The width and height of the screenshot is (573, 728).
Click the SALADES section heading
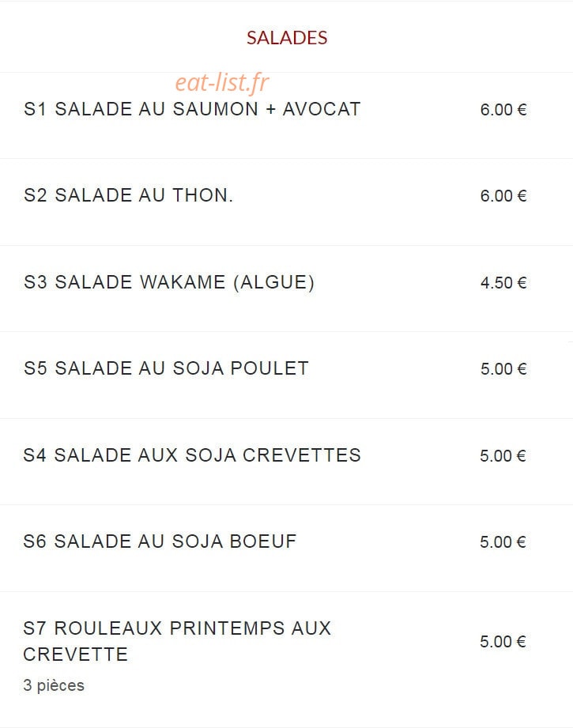287,38
